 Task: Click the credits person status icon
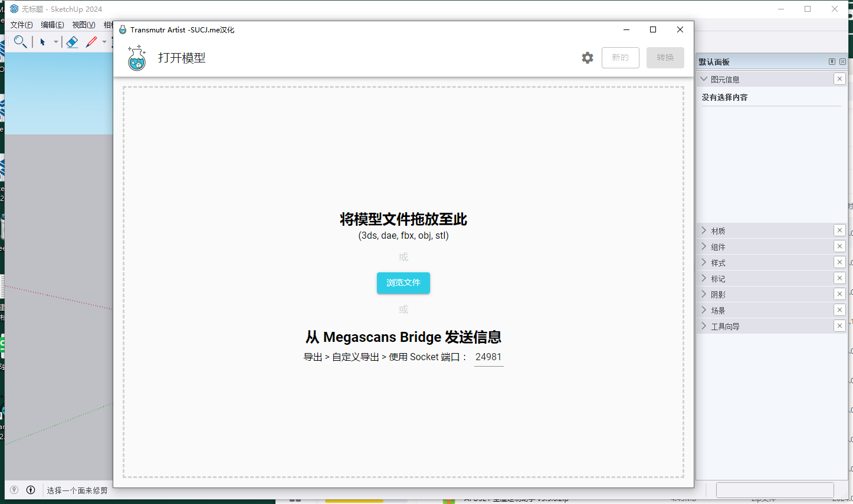coord(31,490)
